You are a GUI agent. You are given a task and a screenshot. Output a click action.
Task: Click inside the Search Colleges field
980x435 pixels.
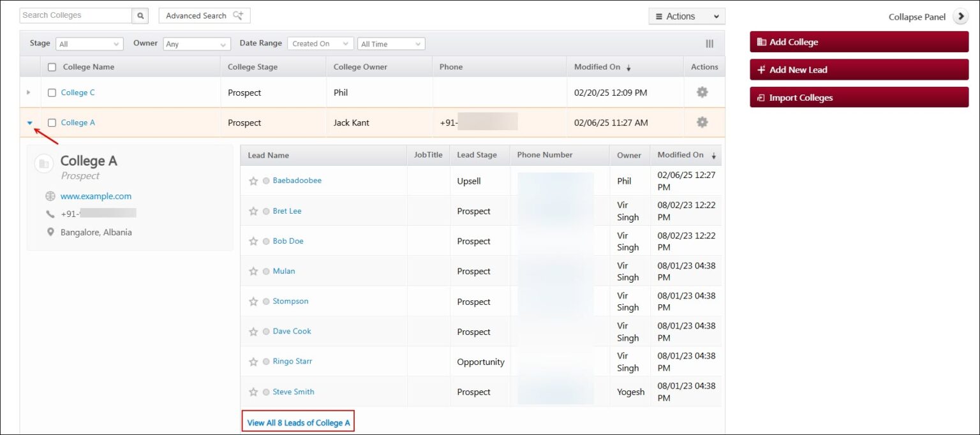coord(70,15)
